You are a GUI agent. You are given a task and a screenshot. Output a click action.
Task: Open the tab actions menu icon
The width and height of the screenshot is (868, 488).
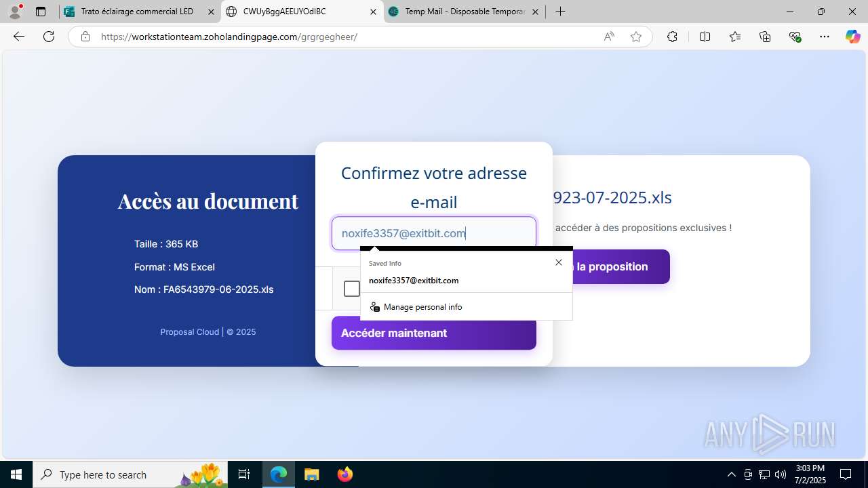[41, 12]
